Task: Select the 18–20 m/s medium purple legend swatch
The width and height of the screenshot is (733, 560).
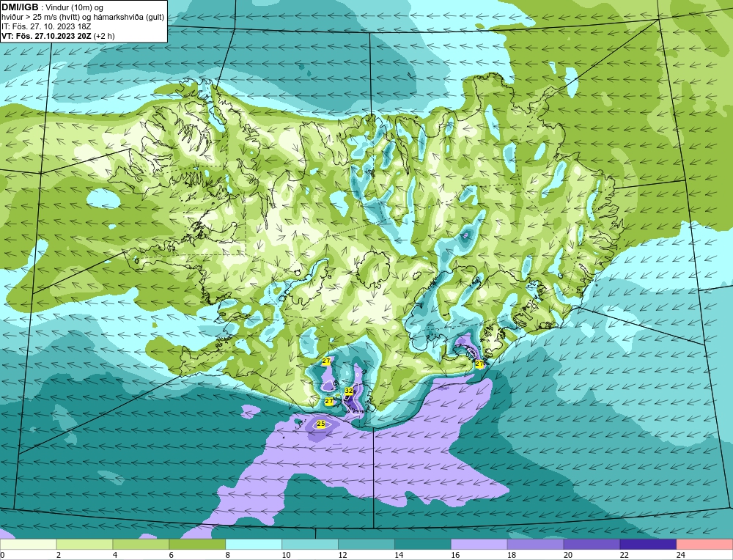Action: 535,545
